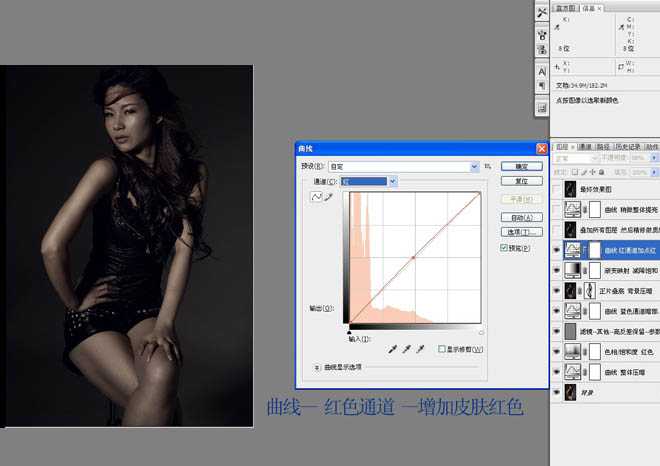This screenshot has height=466, width=660.
Task: Pick the gray point eyedropper in Curves
Action: 406,349
